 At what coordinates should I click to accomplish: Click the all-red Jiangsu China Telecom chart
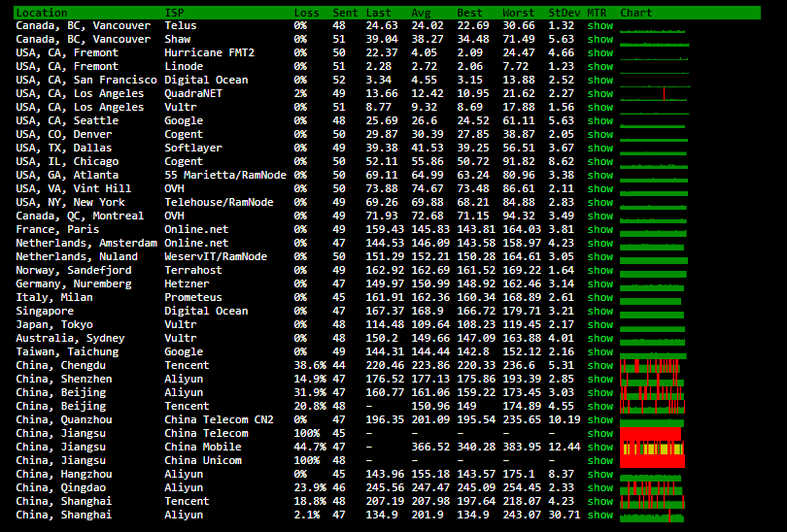(x=650, y=434)
